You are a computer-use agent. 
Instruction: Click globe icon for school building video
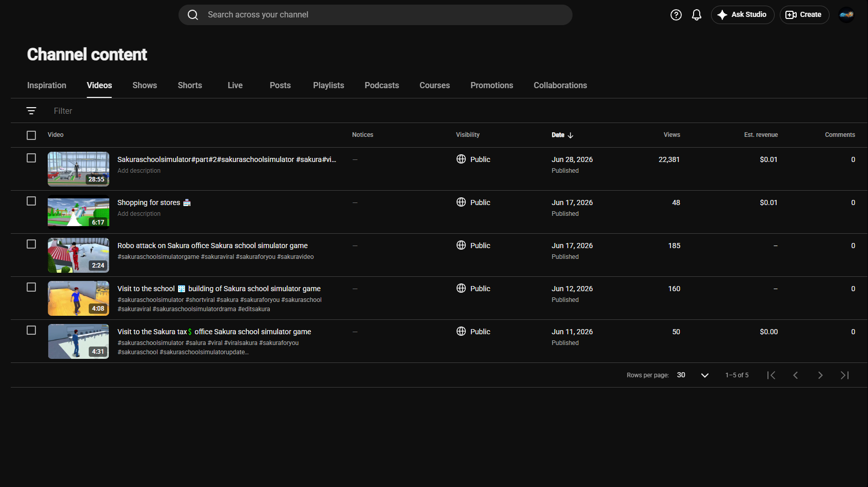(x=461, y=288)
